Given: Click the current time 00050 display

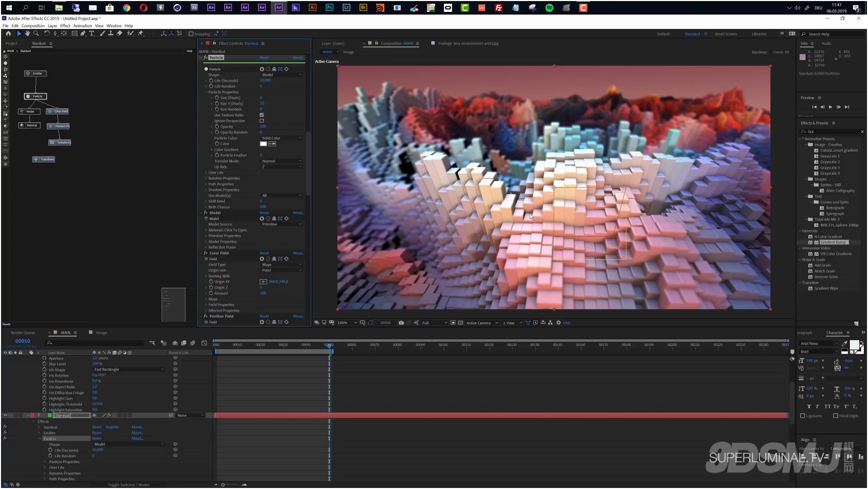Looking at the screenshot, I should (23, 341).
